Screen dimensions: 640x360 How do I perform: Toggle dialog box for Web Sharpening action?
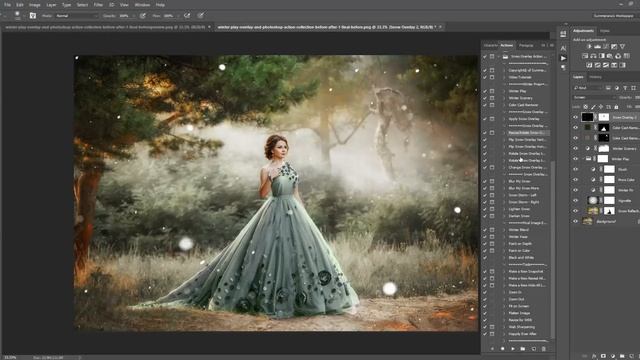[x=492, y=327]
